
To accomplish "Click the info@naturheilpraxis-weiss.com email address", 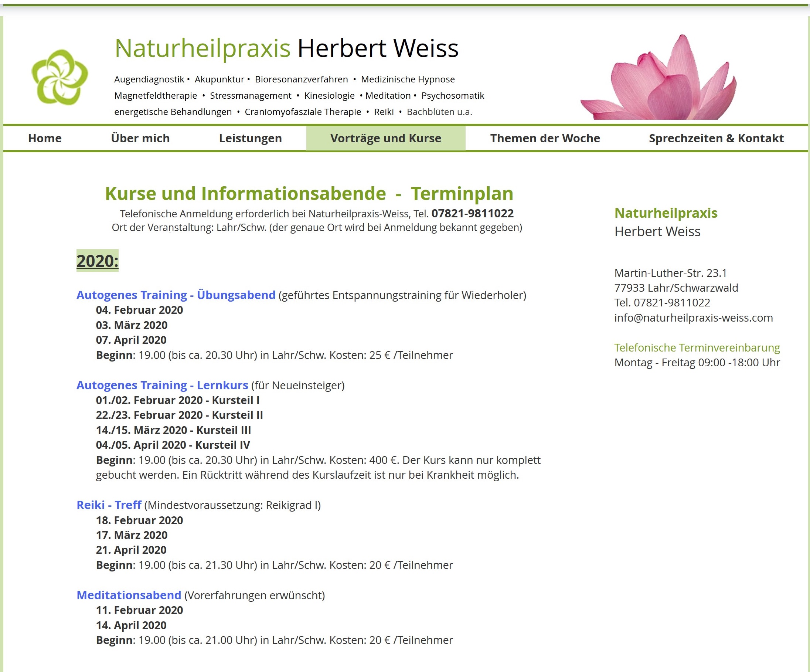I will 693,318.
